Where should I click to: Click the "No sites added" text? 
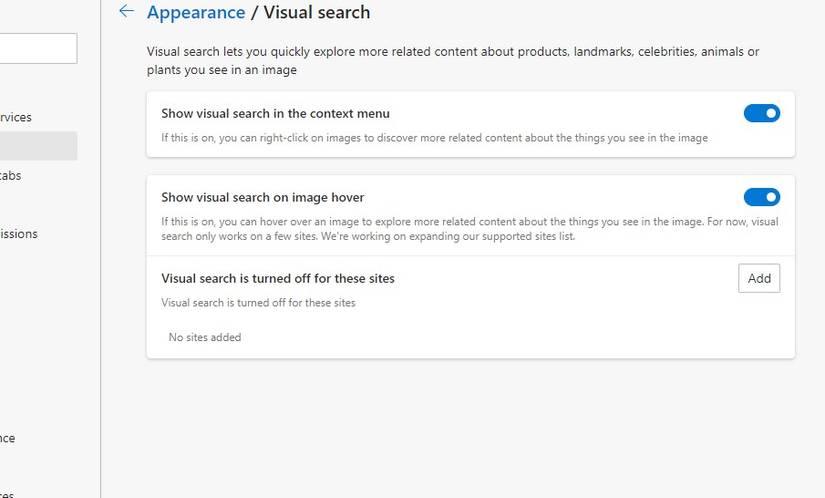pyautogui.click(x=205, y=337)
